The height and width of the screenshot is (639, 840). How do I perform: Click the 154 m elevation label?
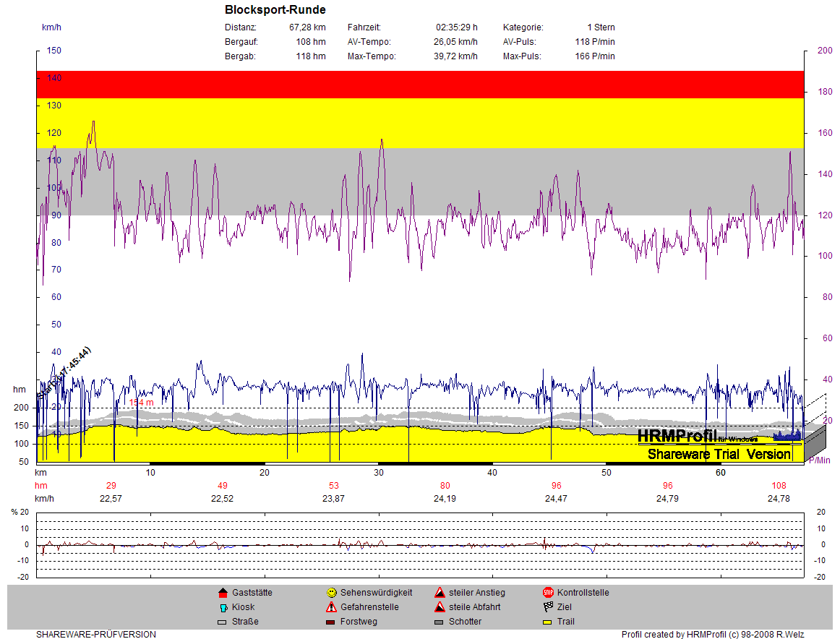[142, 403]
